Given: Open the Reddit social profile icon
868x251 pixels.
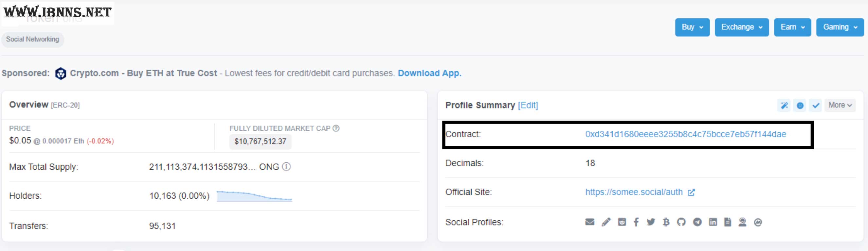Looking at the screenshot, I should (622, 222).
